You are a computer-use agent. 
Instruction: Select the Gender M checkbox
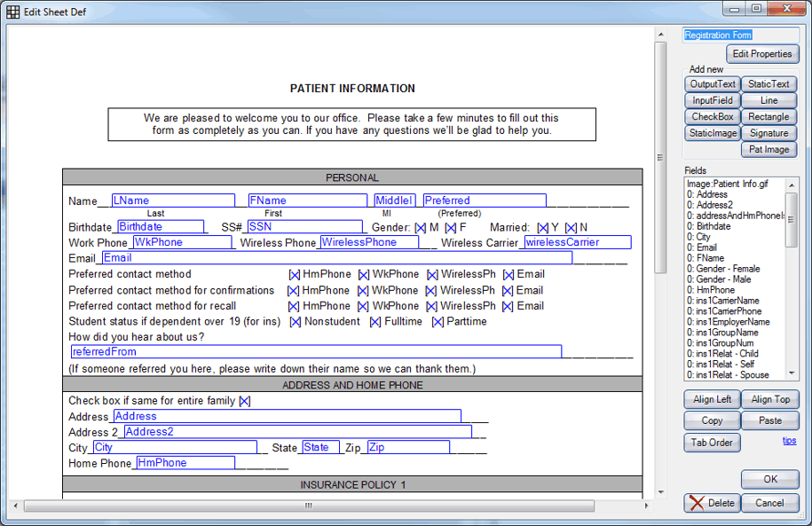(x=421, y=228)
